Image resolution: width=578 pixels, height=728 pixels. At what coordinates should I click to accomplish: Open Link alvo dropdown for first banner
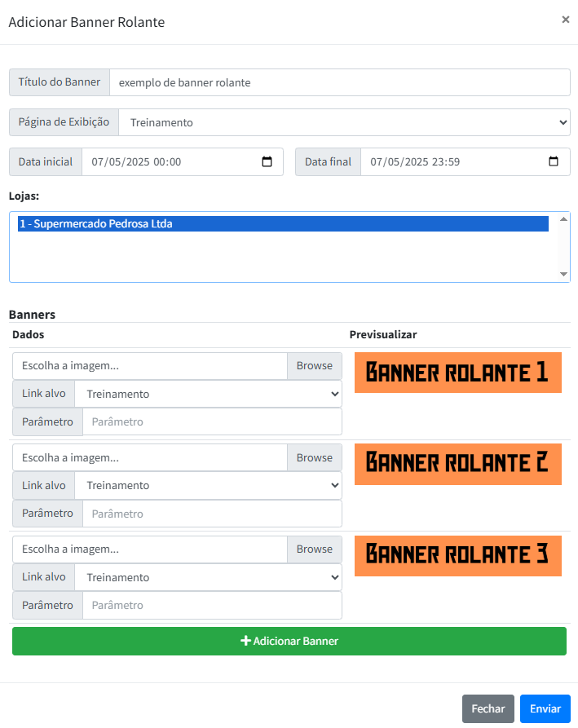(208, 394)
